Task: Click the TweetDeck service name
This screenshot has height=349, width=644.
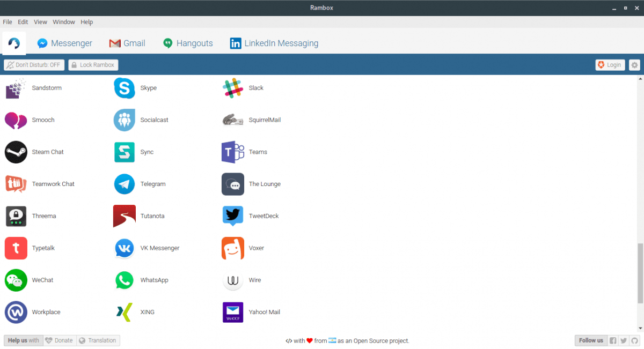Action: pyautogui.click(x=264, y=216)
